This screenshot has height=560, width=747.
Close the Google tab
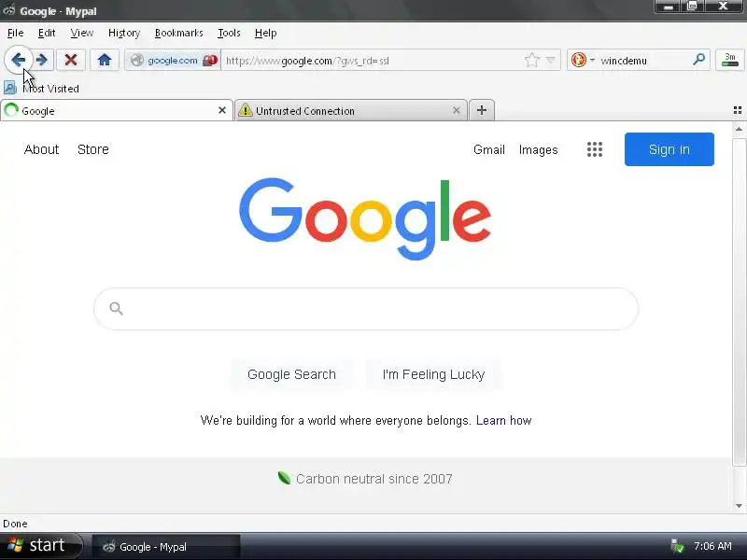click(x=222, y=110)
